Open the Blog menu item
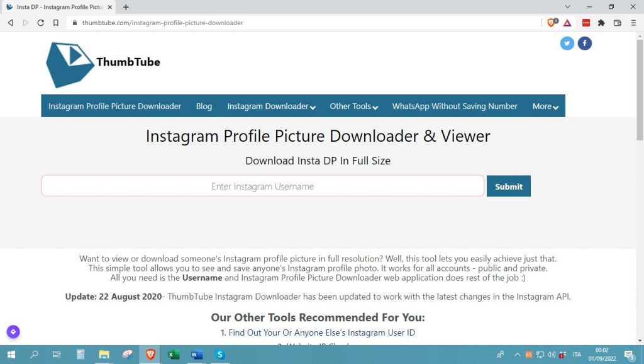Screen dimensions: 644x364 tap(204, 106)
